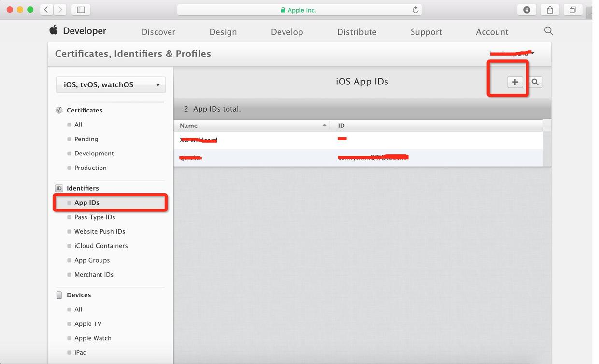Click 'Certificates, Identifiers & Profiles' heading
Screen dimensions: 599x364
(133, 54)
